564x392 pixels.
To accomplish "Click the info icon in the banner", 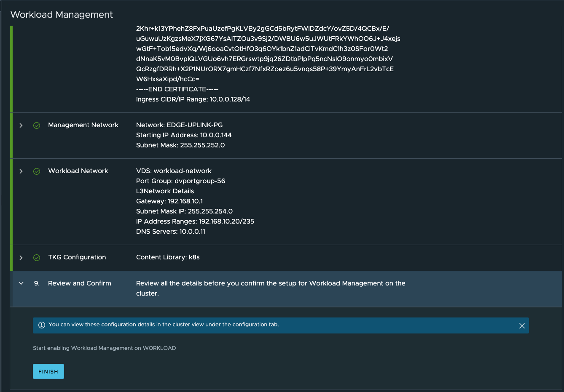I will [42, 325].
